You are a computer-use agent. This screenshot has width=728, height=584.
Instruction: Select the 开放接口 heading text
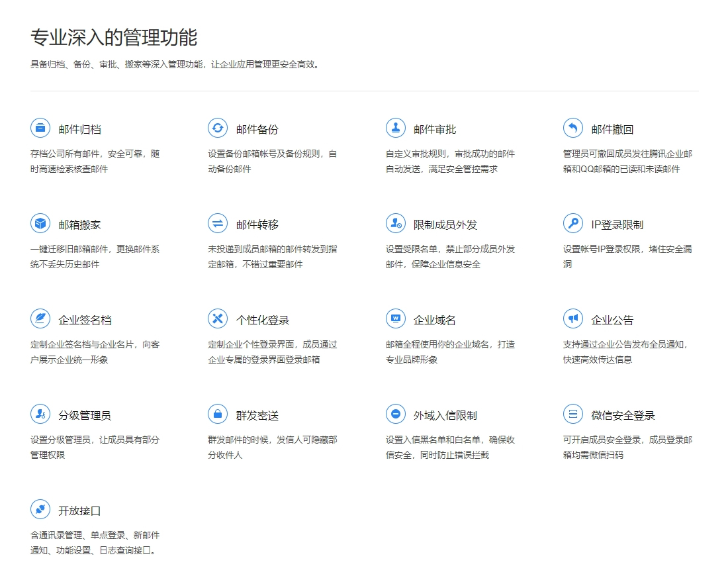click(79, 511)
